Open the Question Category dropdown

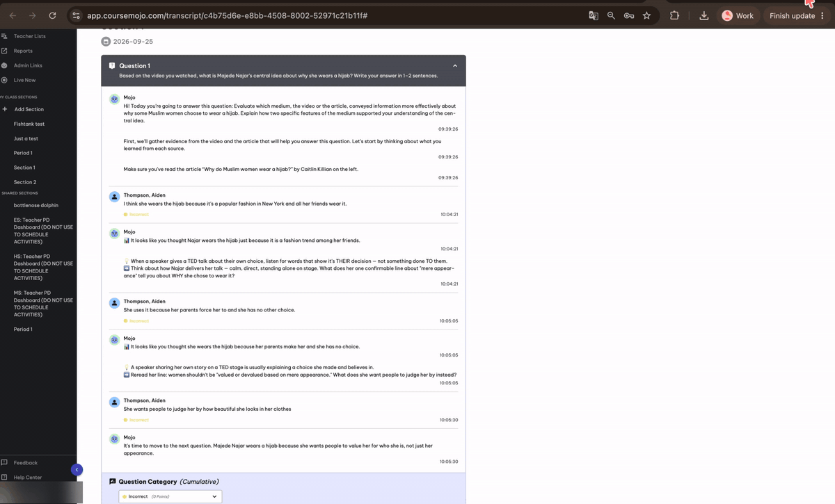170,496
